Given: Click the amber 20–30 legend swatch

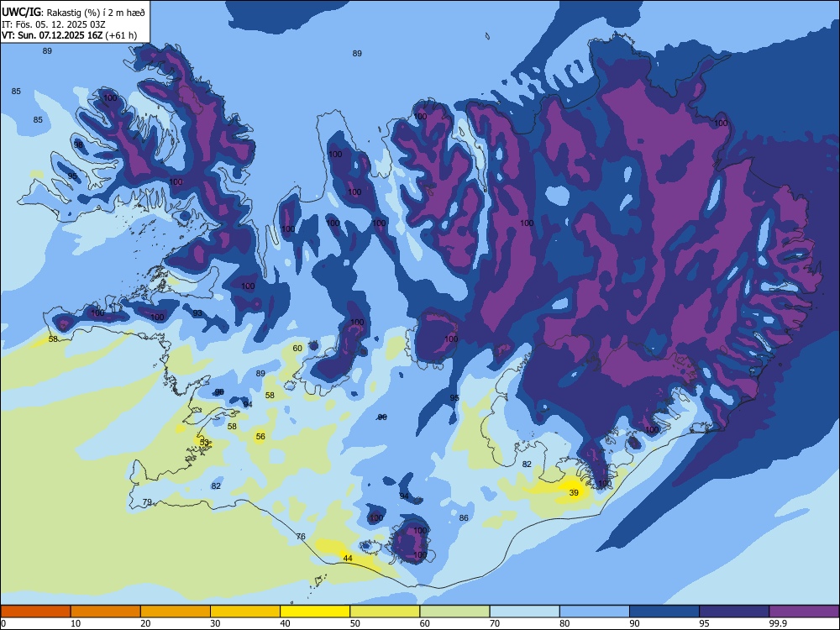Looking at the screenshot, I should (x=176, y=612).
